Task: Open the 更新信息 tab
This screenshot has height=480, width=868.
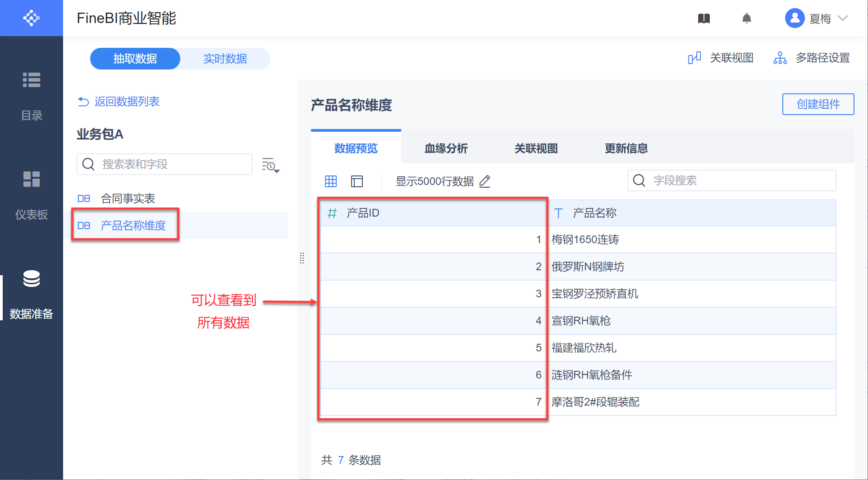Action: point(626,148)
